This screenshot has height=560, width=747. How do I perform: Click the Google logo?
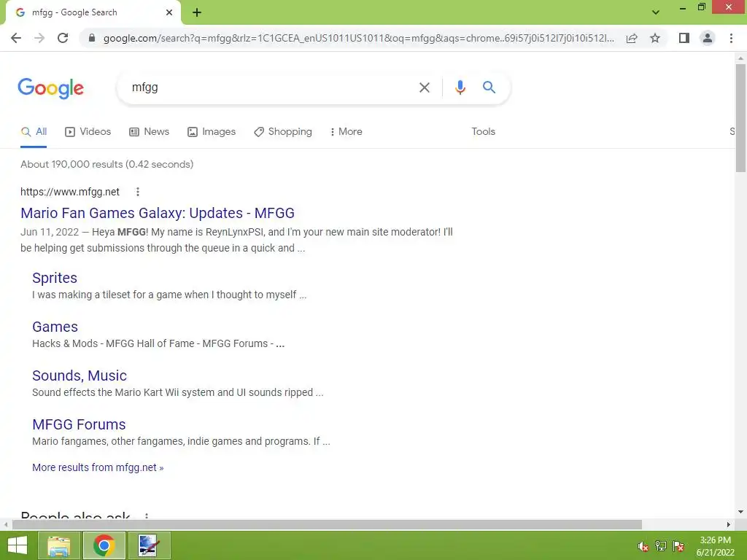50,88
